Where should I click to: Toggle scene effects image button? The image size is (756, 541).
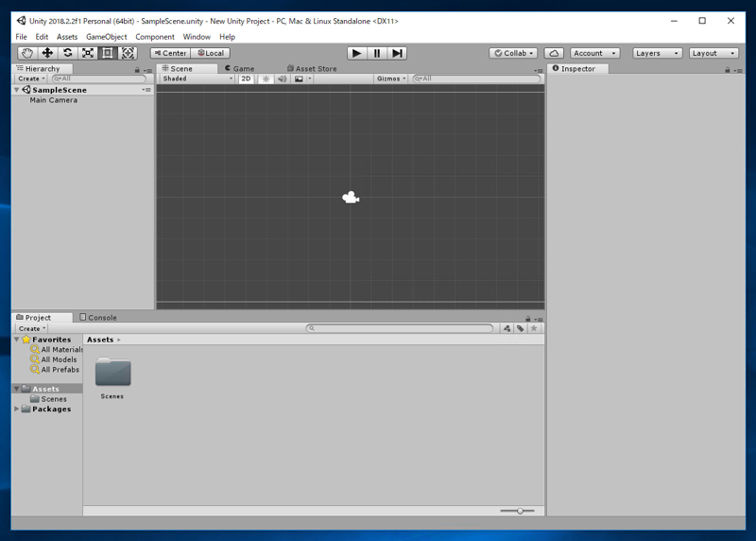[x=299, y=79]
